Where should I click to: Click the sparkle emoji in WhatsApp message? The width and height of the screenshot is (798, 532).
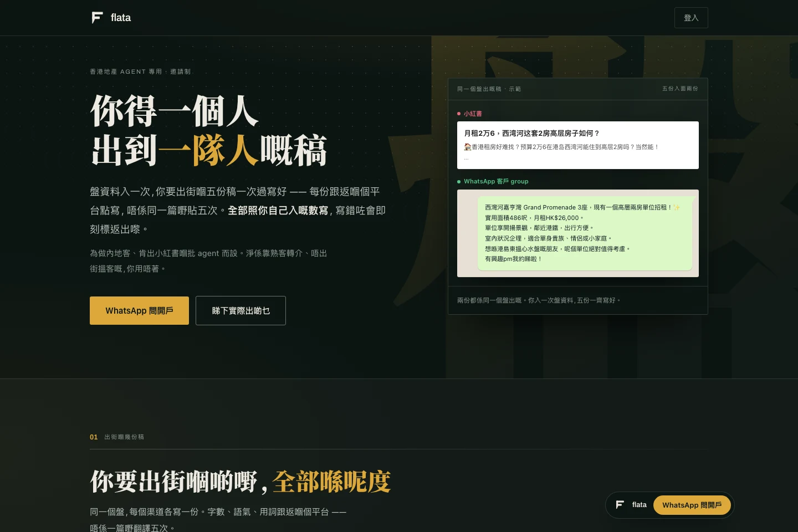(x=676, y=207)
